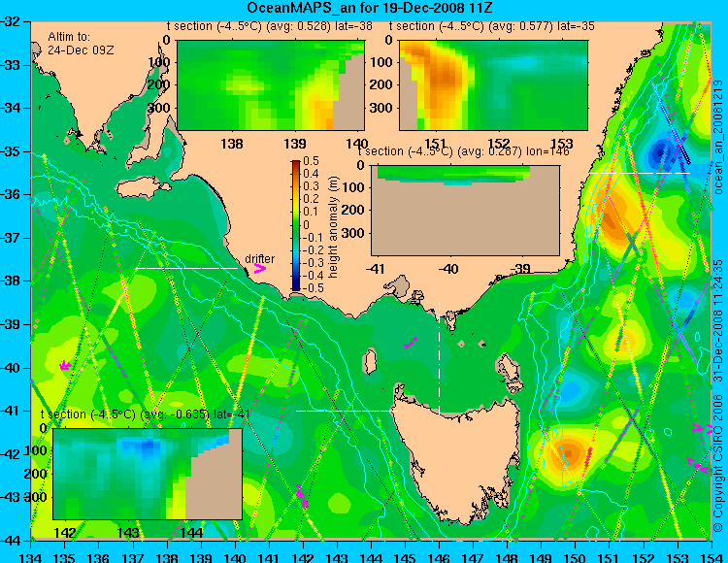Click the 't section (avg: -0.635) lat=-41' heading

[146, 414]
